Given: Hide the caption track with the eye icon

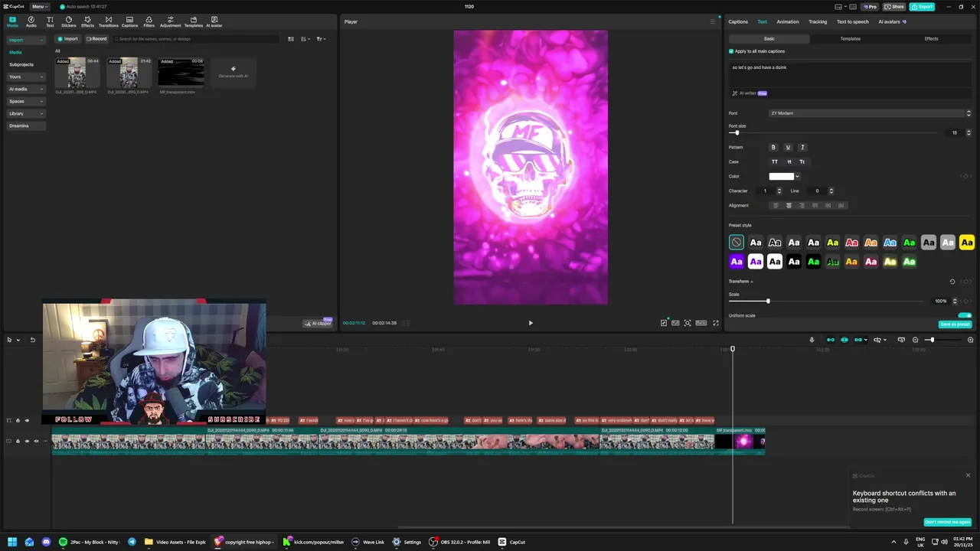Looking at the screenshot, I should coord(27,420).
